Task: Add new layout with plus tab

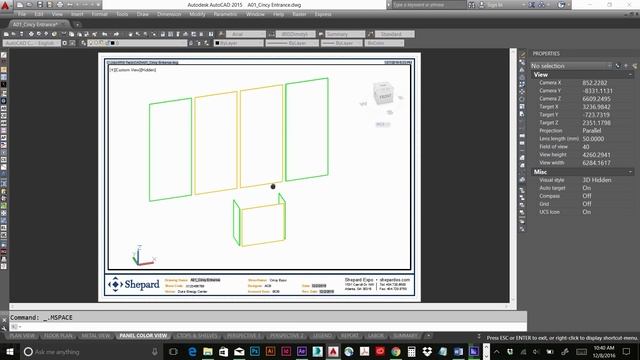Action: point(429,336)
